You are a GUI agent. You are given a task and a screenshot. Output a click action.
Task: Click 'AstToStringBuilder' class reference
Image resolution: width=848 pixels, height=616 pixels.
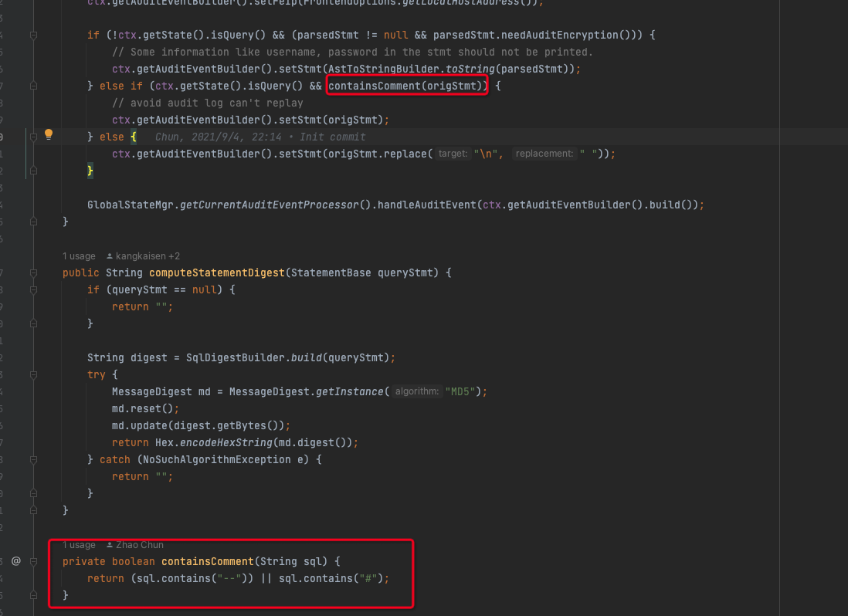click(384, 69)
